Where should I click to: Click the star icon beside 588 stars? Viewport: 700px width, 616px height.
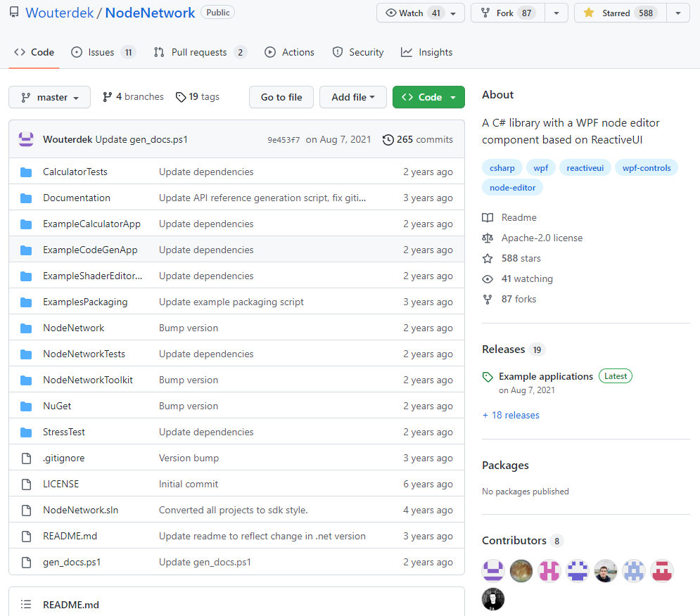coord(488,259)
